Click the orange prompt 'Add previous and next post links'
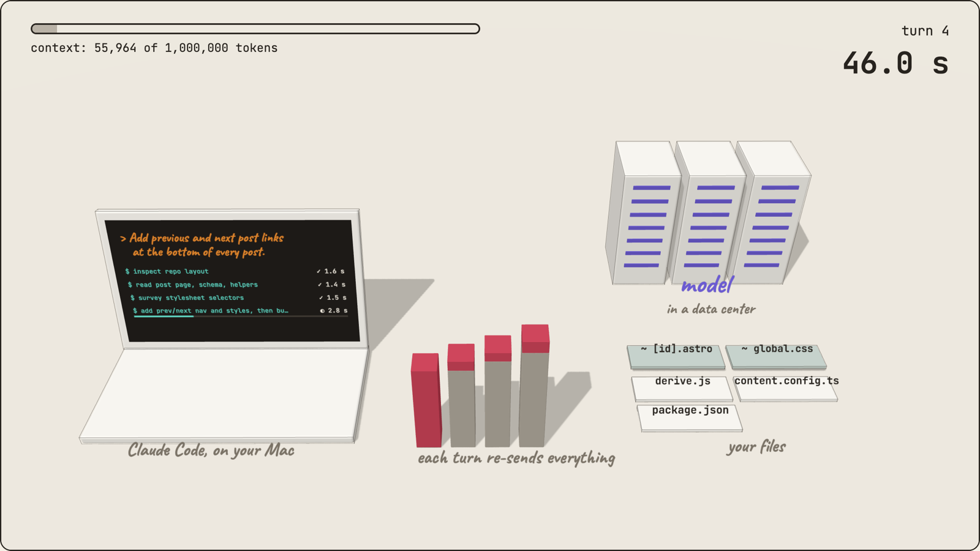This screenshot has height=551, width=980. coord(202,244)
